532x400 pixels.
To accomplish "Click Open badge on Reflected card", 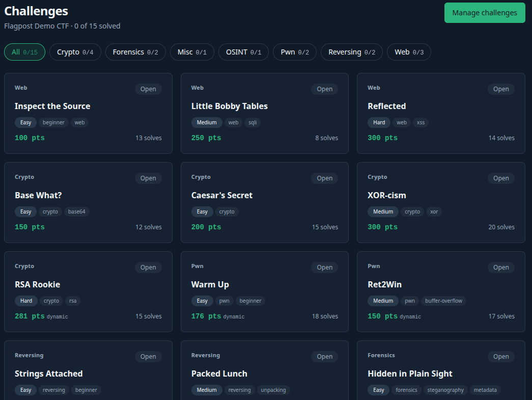I will (501, 89).
